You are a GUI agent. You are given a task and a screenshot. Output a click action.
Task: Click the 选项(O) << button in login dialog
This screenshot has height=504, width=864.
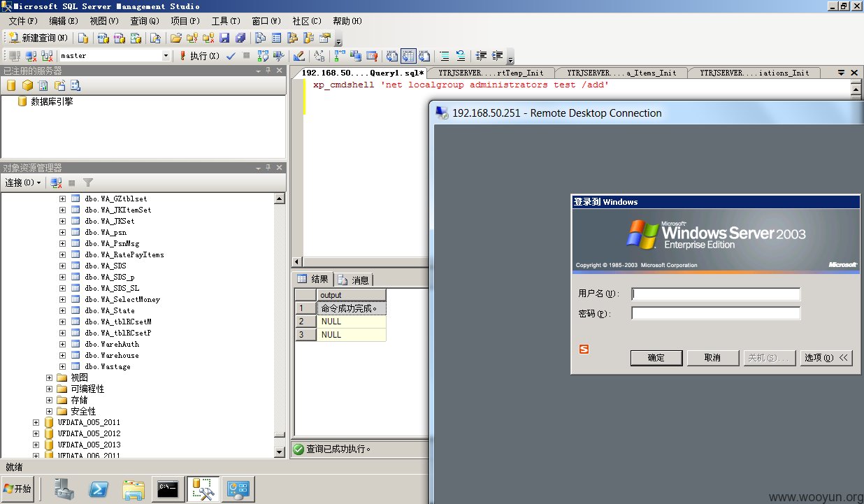(x=826, y=357)
